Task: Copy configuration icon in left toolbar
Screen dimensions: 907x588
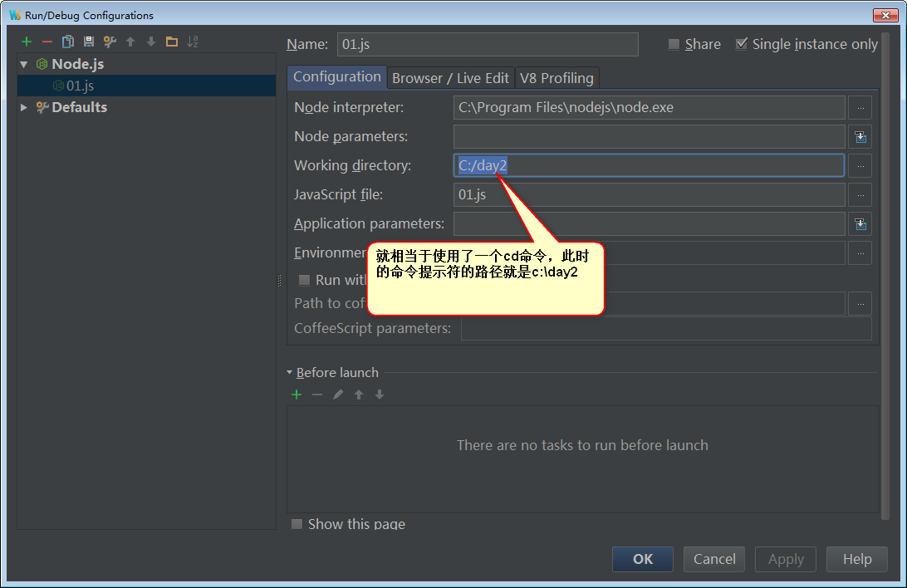Action: point(67,42)
